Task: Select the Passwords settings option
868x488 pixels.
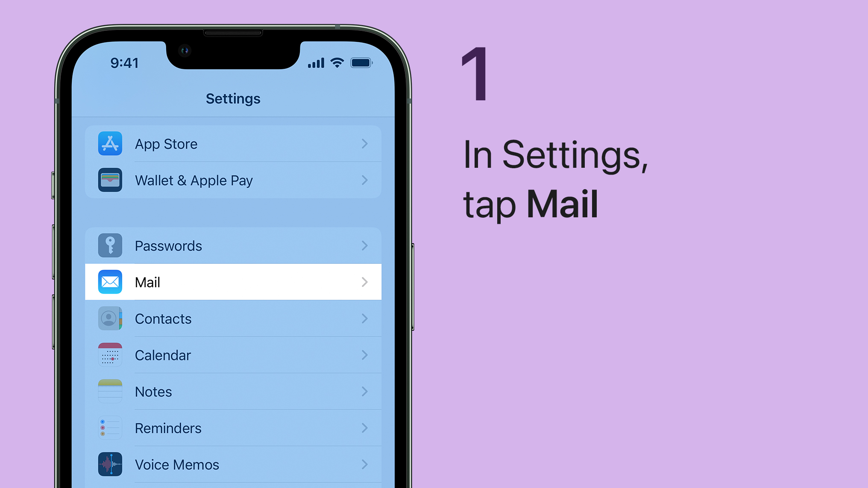Action: click(232, 245)
